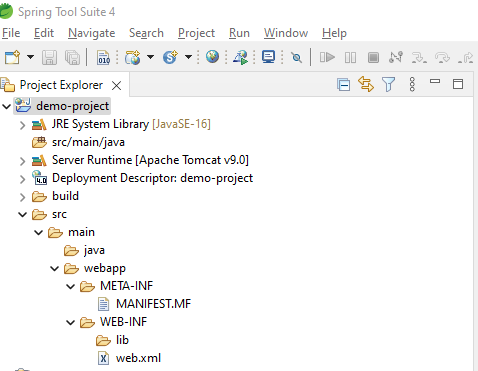Open dropdown next to web project icon
The image size is (478, 371).
[151, 57]
